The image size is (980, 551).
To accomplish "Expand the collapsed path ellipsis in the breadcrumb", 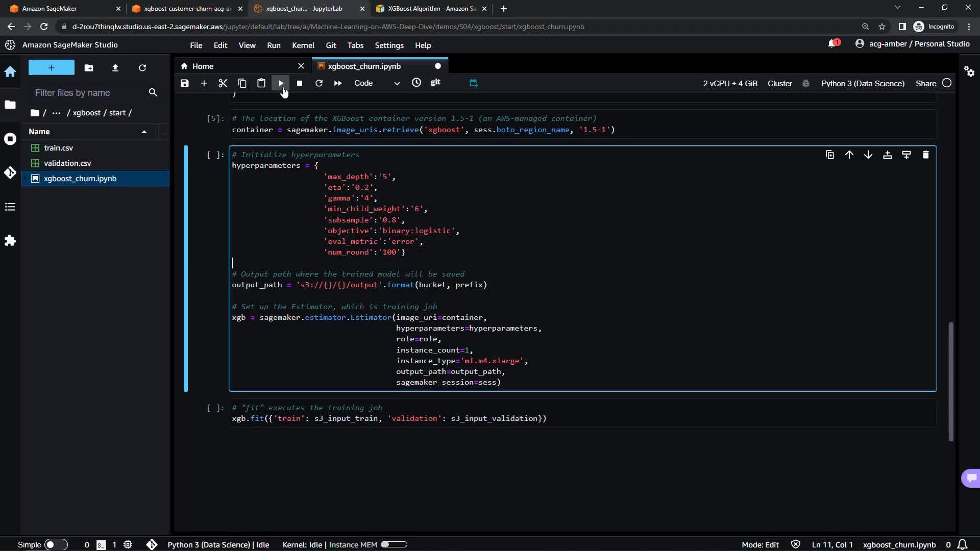I will tap(56, 113).
